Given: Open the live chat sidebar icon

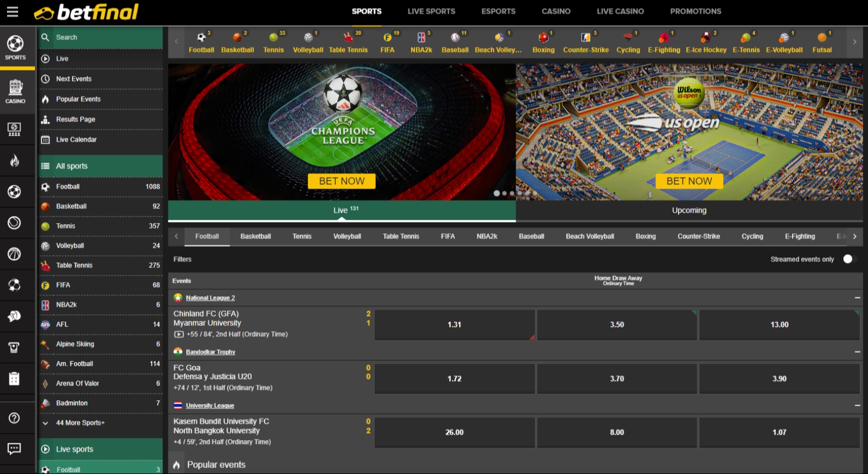Looking at the screenshot, I should pyautogui.click(x=15, y=448).
